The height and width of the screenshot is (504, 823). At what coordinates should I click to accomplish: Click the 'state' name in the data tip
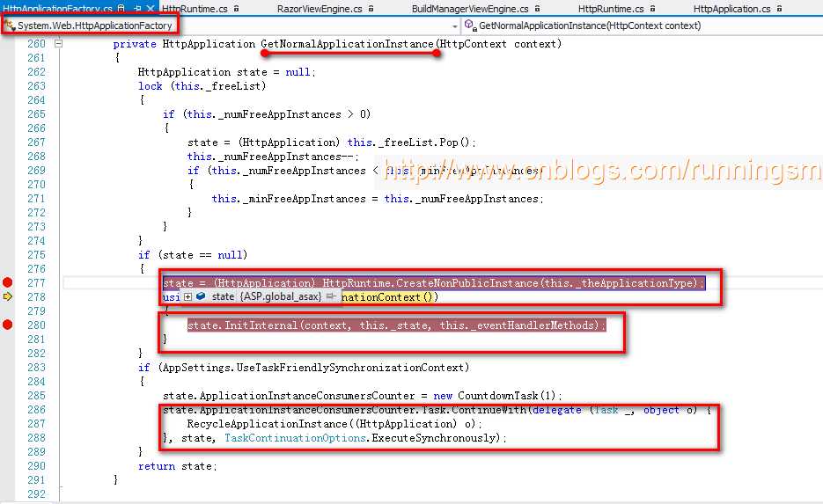point(223,296)
